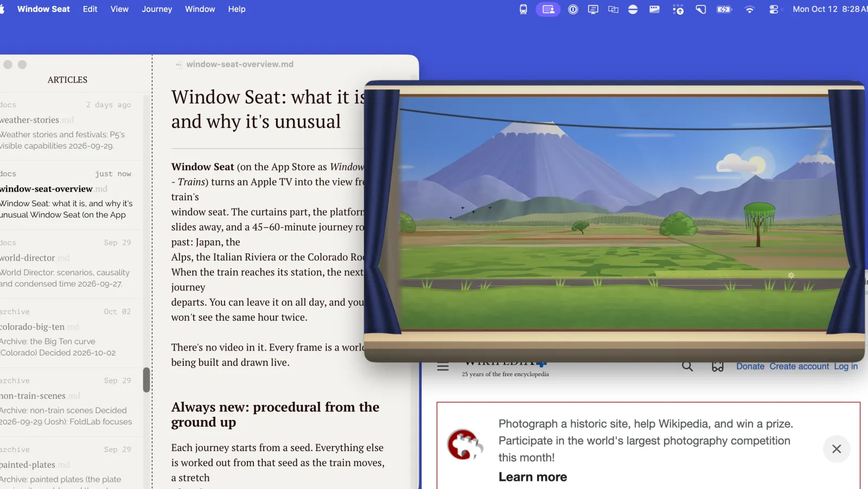Click the articles list scrollbar thumb
This screenshot has width=868, height=489.
coord(146,380)
